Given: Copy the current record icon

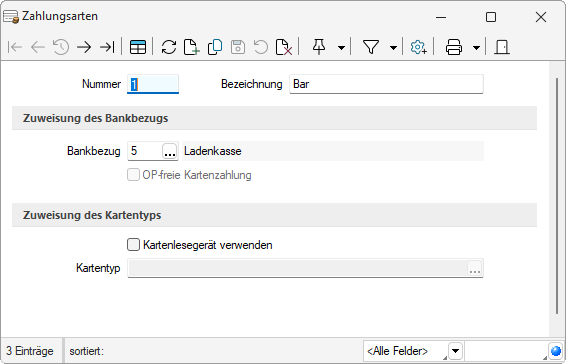Looking at the screenshot, I should point(215,47).
